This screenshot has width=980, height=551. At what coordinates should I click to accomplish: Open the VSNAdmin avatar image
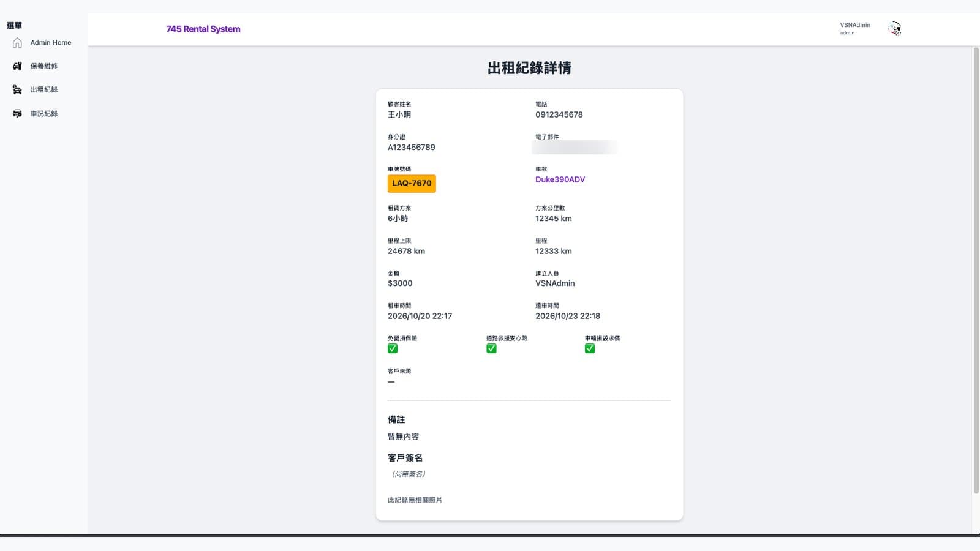click(895, 29)
